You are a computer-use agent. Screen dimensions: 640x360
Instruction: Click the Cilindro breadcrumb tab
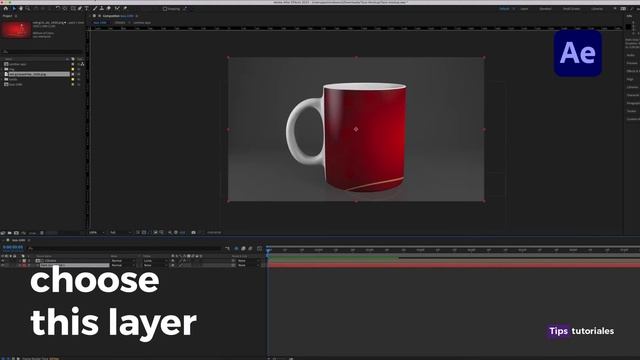click(120, 23)
